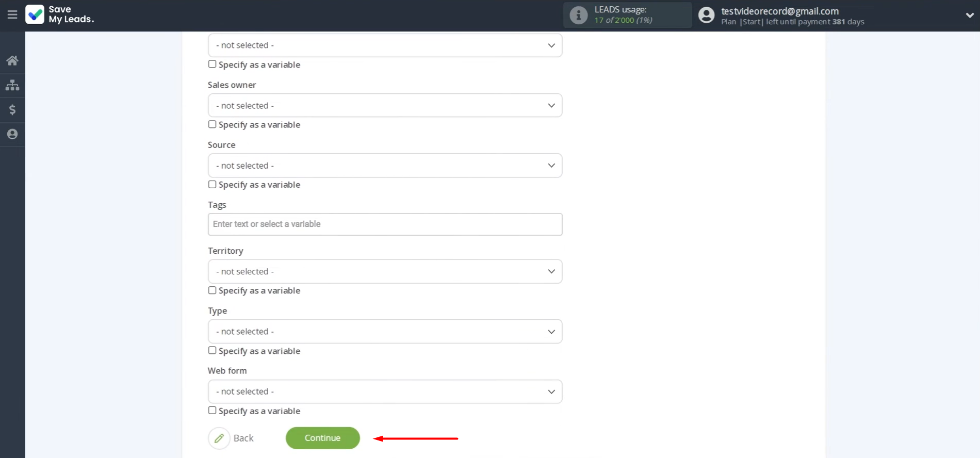The width and height of the screenshot is (980, 458).
Task: Check Specify as a variable under Source
Action: 212,184
